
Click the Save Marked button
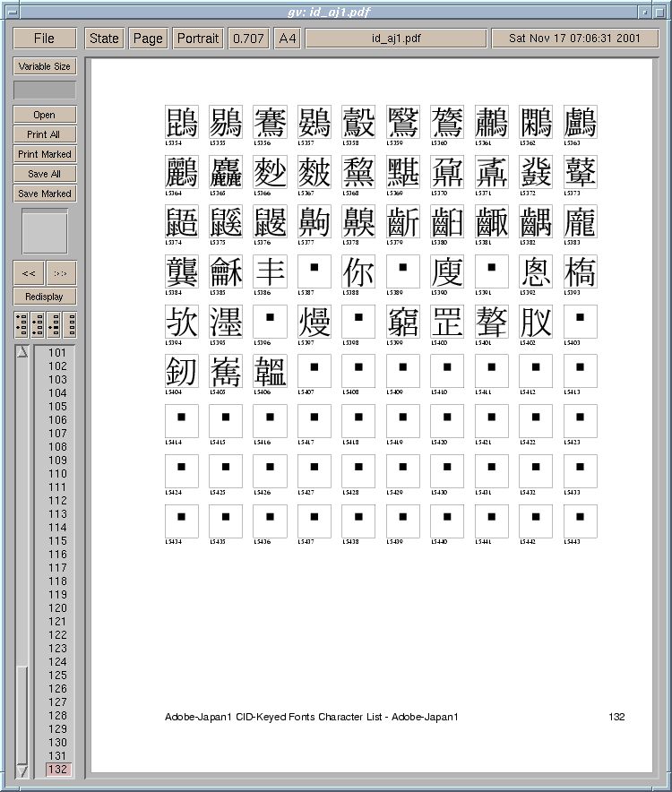coord(44,194)
